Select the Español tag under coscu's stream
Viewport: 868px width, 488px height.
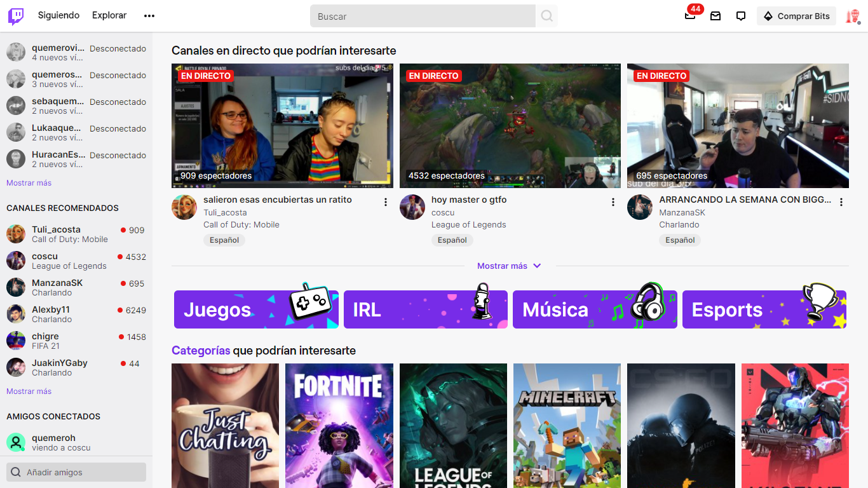click(452, 240)
